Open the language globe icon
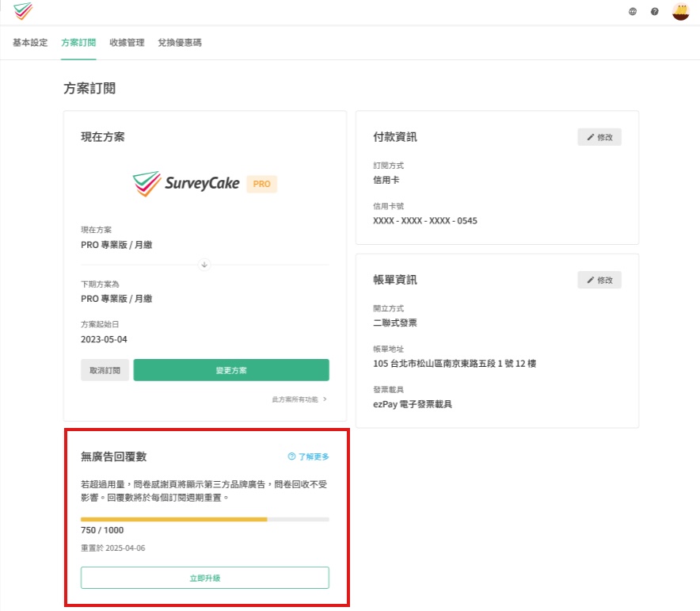The image size is (700, 611). 633,12
